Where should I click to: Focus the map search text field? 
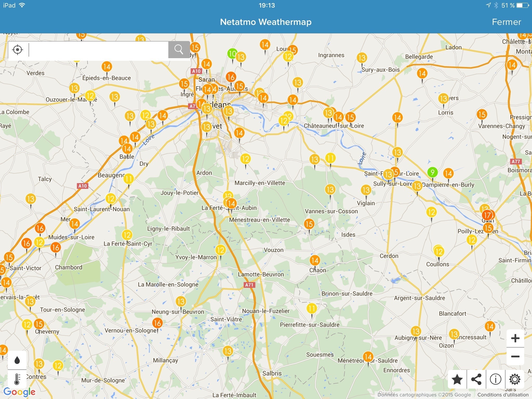pyautogui.click(x=98, y=50)
